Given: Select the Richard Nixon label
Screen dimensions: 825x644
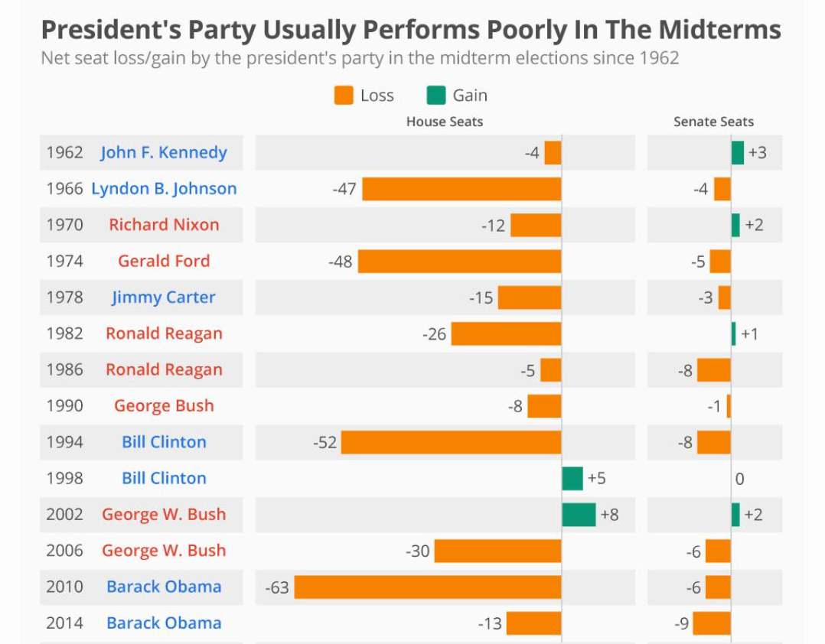Looking at the screenshot, I should [x=164, y=225].
